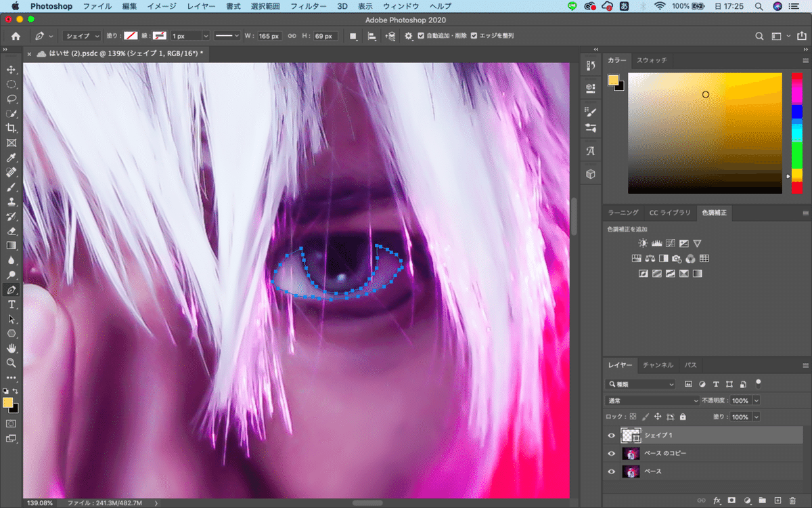Select the Elliptical Marquee tool
Viewport: 812px width, 508px height.
[x=11, y=85]
